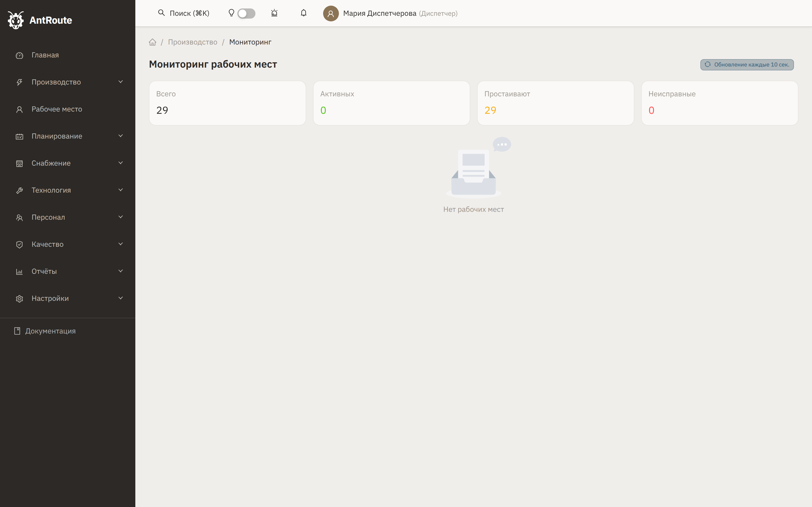Open the notifications bell icon
812x507 pixels.
[303, 13]
